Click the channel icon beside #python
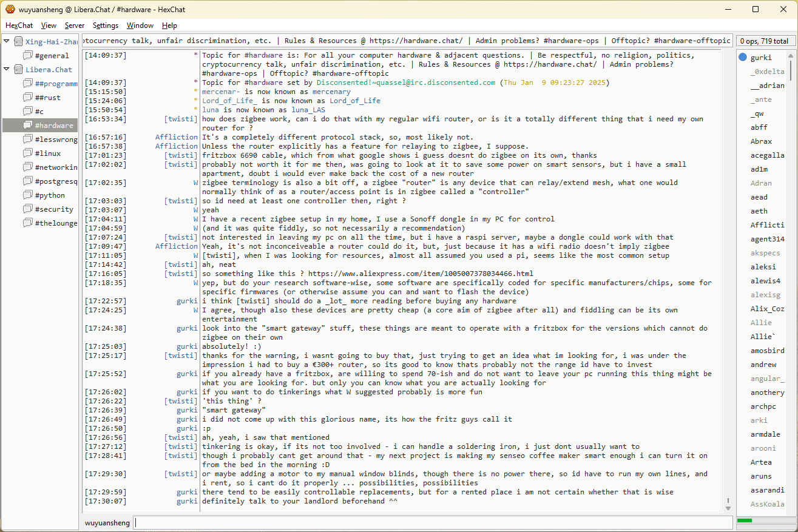 28,195
